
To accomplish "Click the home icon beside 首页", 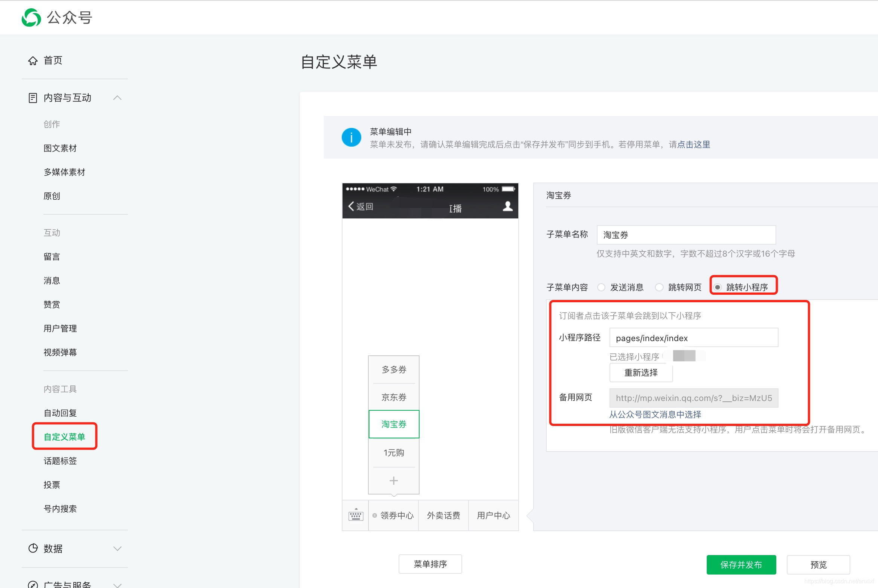I will point(33,61).
